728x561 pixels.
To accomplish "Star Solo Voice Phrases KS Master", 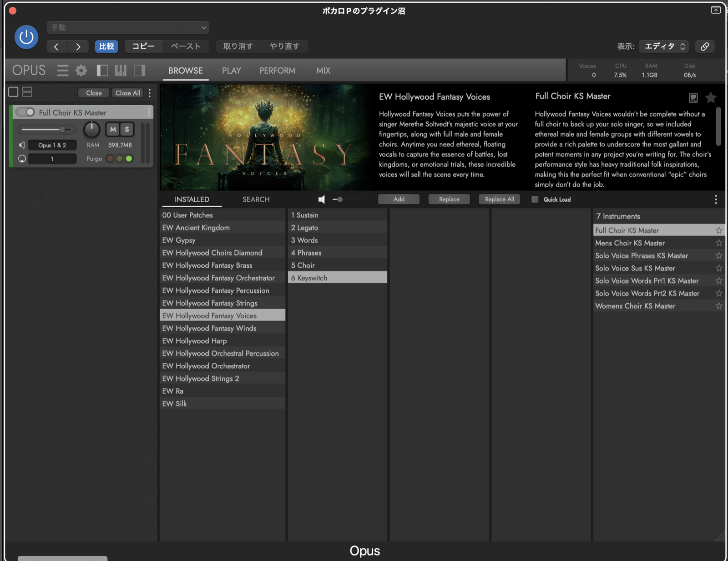I will point(719,255).
